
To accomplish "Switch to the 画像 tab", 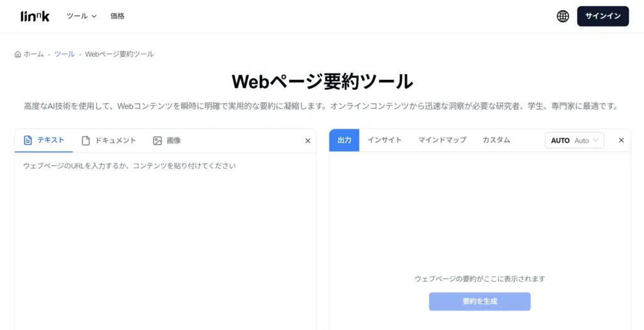I will [x=174, y=141].
